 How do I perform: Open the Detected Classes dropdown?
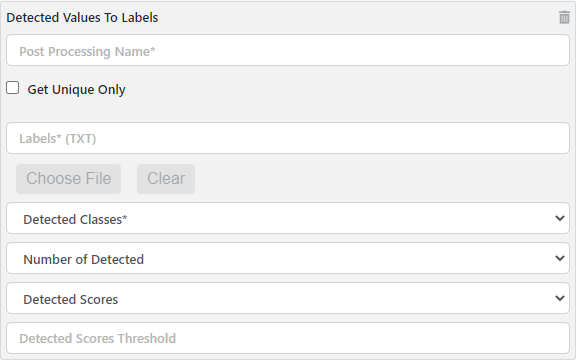[x=288, y=218]
